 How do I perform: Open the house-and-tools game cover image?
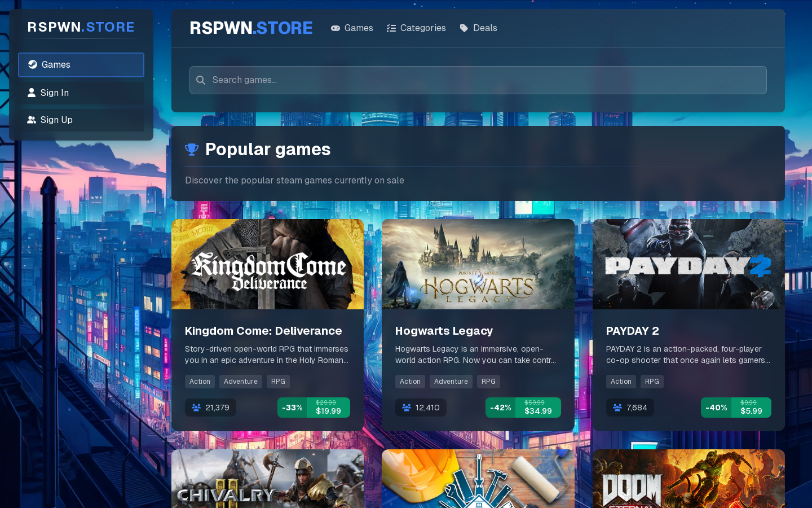(478, 479)
